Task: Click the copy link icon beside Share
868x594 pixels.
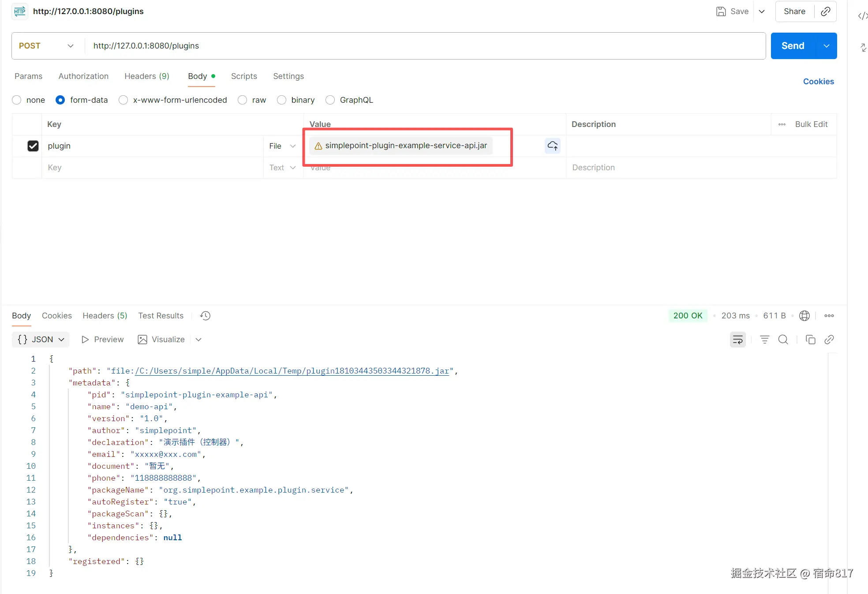Action: pyautogui.click(x=825, y=11)
